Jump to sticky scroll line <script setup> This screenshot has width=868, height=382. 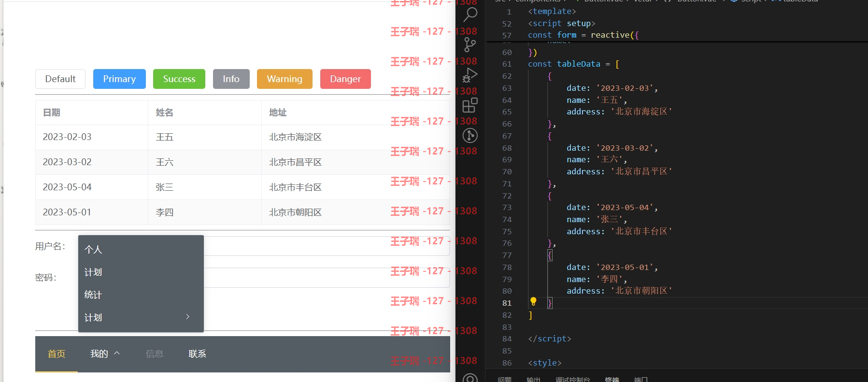(562, 23)
